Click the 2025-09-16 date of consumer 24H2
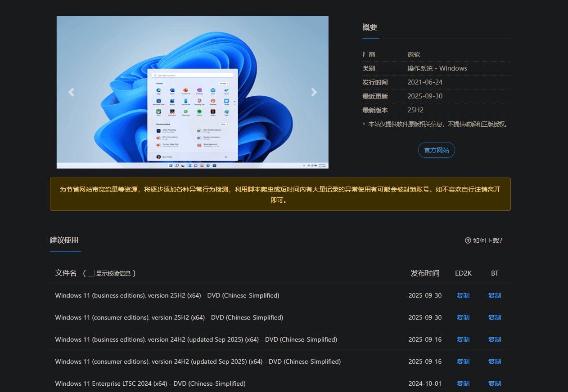Viewport: 568px width, 392px height. tap(425, 361)
